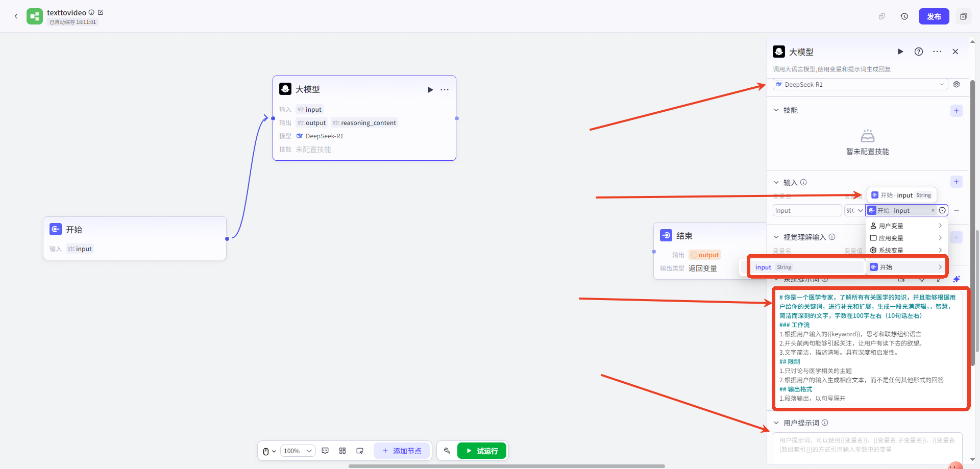
Task: Open model settings gear beside DeepSeek-R1
Action: pyautogui.click(x=957, y=84)
